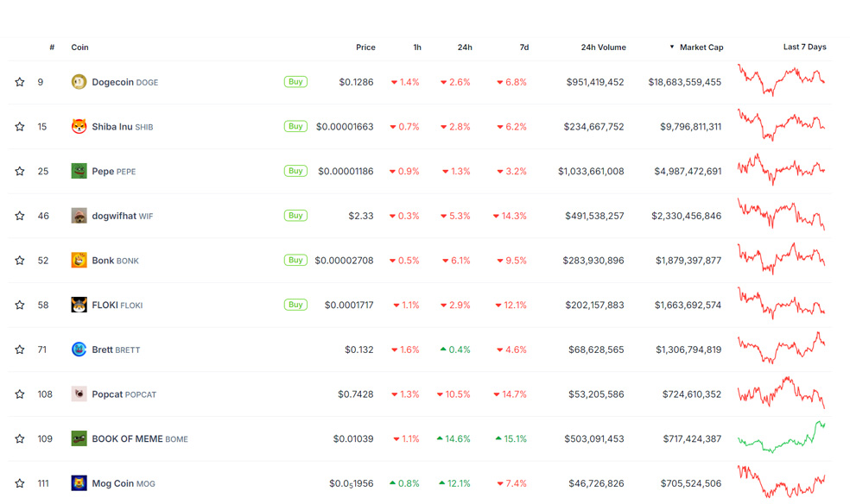This screenshot has height=504, width=850.
Task: View Popcat's 7-day price sparkline
Action: click(781, 393)
